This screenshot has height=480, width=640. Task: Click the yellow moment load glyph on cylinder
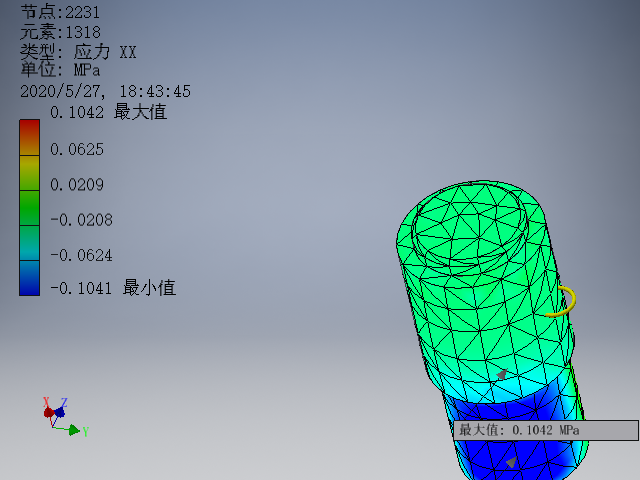562,302
